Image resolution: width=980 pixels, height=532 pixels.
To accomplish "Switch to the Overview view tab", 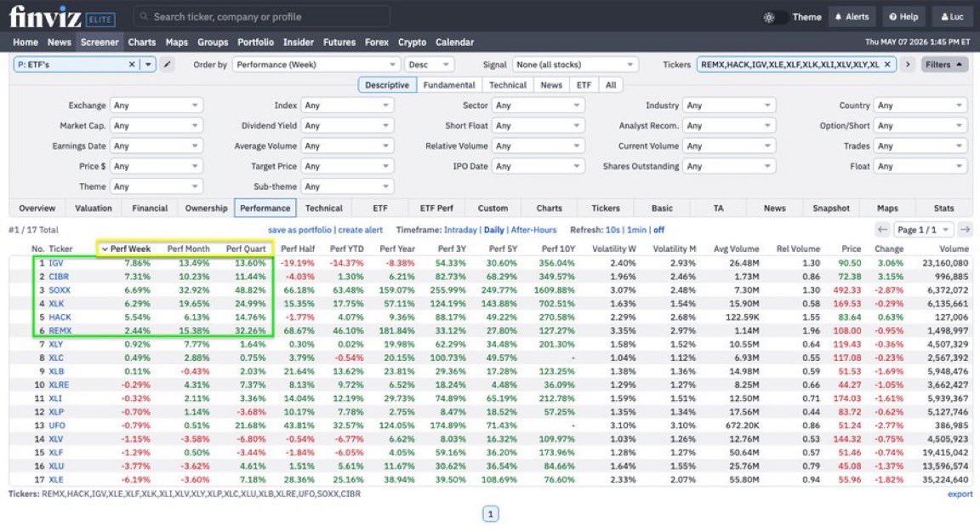I will coord(37,209).
